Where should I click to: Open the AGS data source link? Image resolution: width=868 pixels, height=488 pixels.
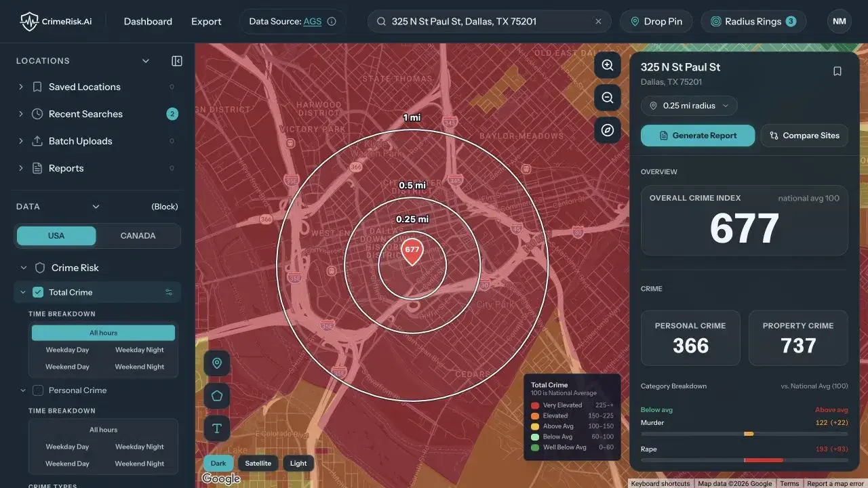pyautogui.click(x=312, y=22)
